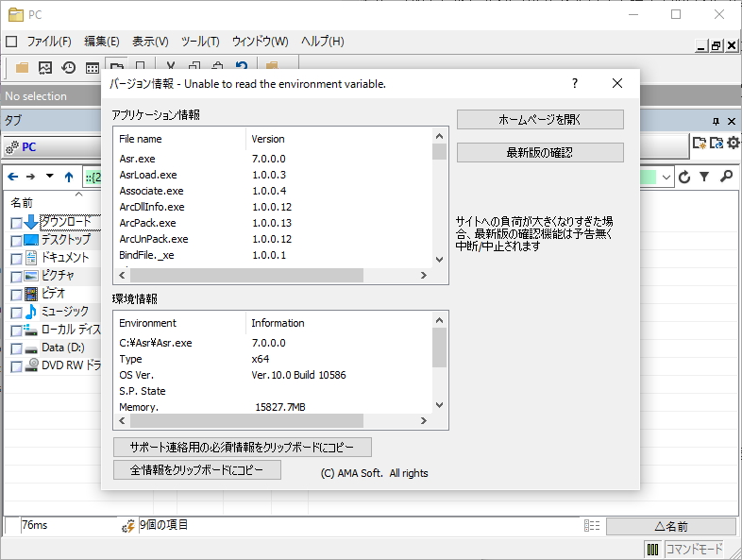The width and height of the screenshot is (742, 560).
Task: Copy required support info to clipboard
Action: 243,448
